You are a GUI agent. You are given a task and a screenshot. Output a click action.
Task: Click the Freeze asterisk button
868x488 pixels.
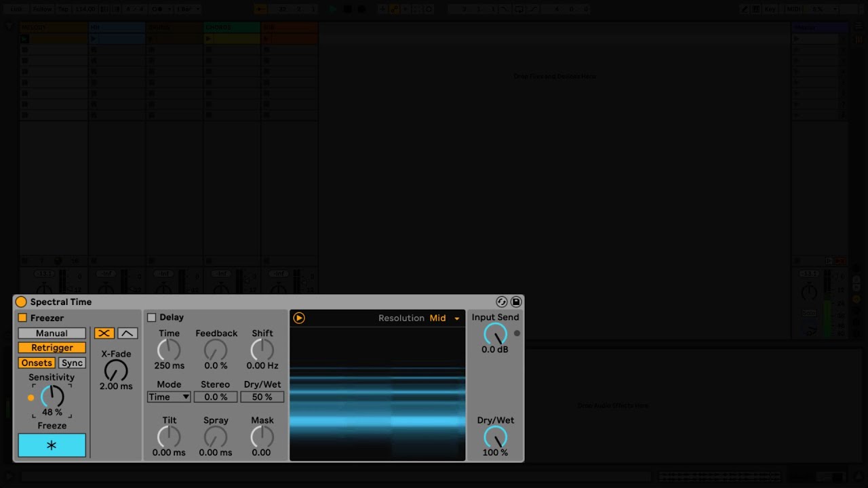[52, 445]
